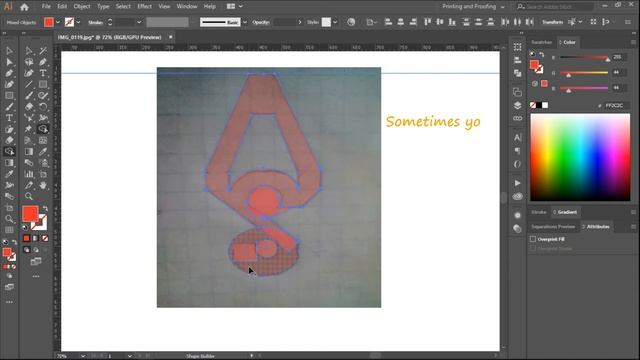Click Horizontal Align Center in control bar
The image size is (640, 360).
[x=400, y=22]
